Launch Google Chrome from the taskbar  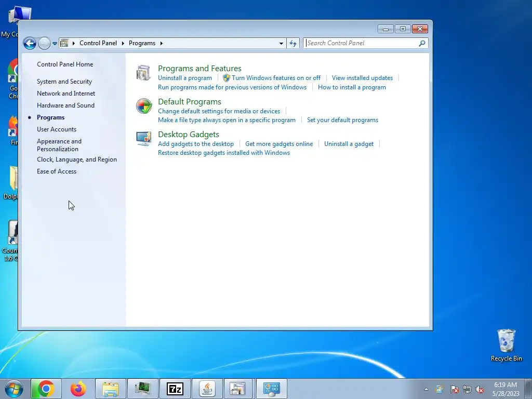pyautogui.click(x=46, y=389)
